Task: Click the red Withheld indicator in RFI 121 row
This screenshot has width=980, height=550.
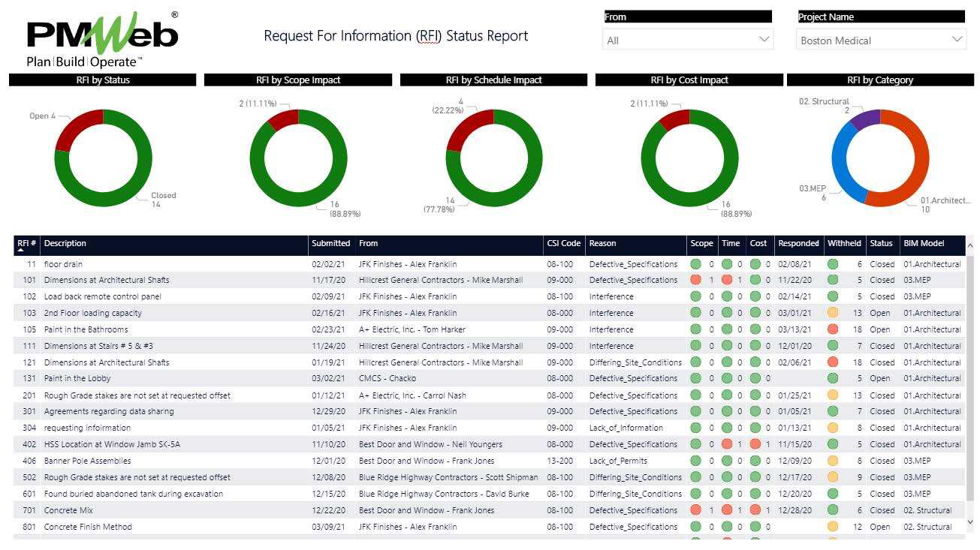Action: click(833, 362)
